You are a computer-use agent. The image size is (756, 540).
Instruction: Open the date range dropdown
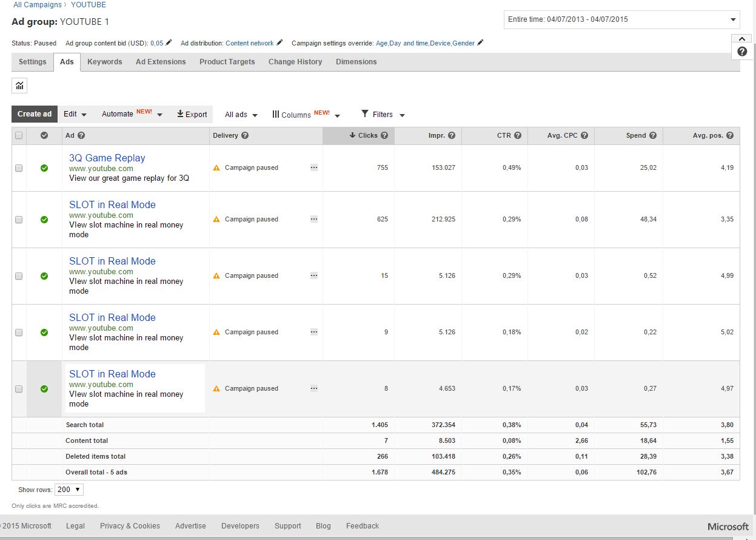pyautogui.click(x=621, y=19)
